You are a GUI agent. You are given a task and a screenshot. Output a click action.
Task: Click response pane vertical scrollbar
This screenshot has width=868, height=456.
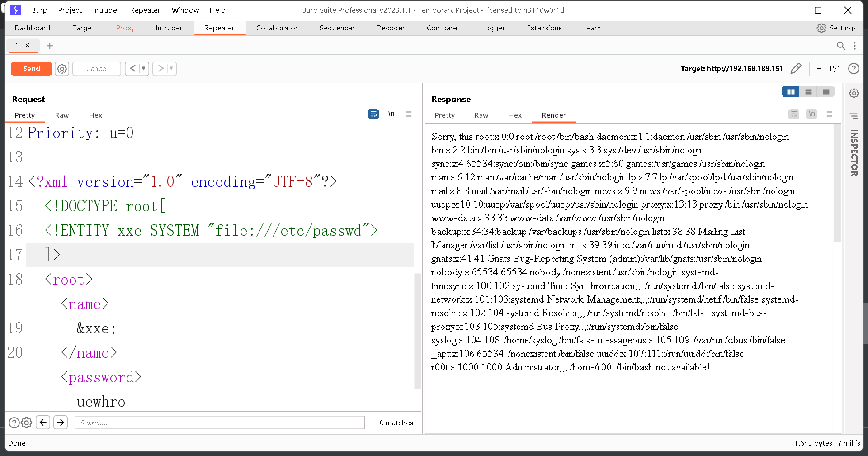click(837, 182)
